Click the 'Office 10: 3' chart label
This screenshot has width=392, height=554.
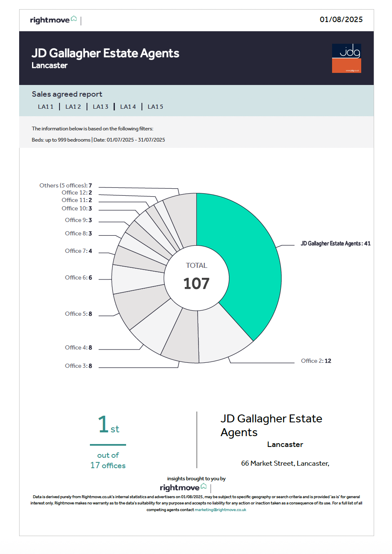[77, 208]
